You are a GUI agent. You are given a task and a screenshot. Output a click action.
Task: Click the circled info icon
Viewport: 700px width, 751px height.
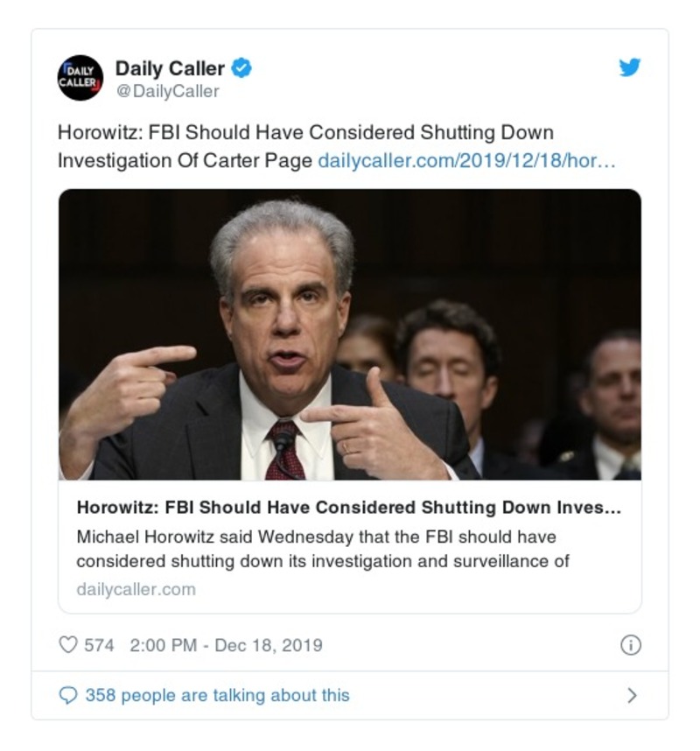pyautogui.click(x=630, y=645)
